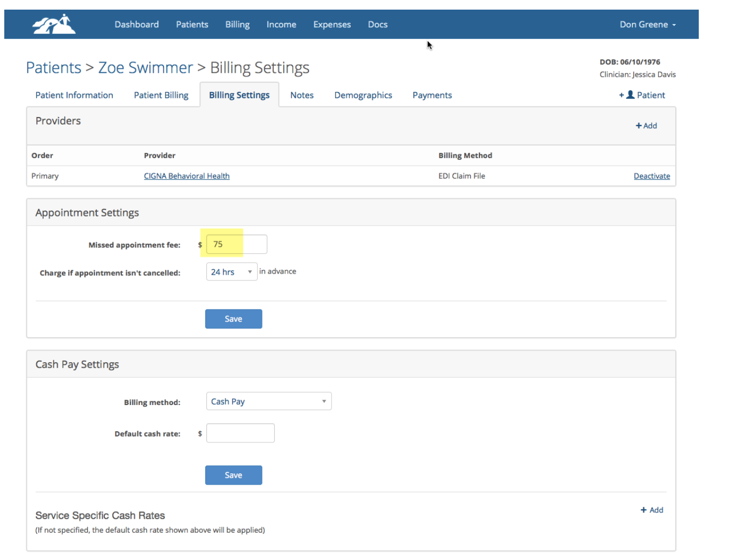Click the practice logo in navigation bar
Viewport: 741px width, 560px height.
(53, 24)
